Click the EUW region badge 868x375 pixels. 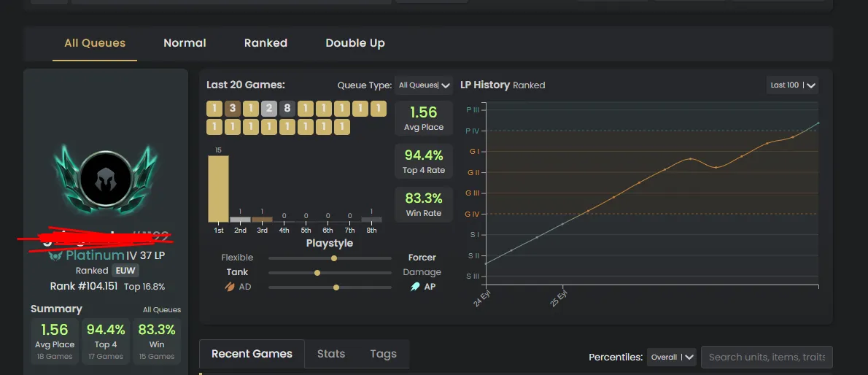pos(125,271)
